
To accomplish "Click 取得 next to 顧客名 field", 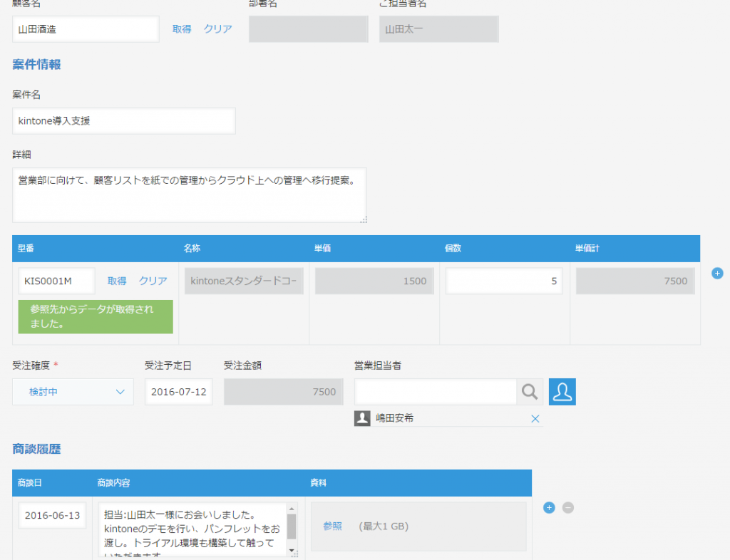I will click(x=182, y=28).
